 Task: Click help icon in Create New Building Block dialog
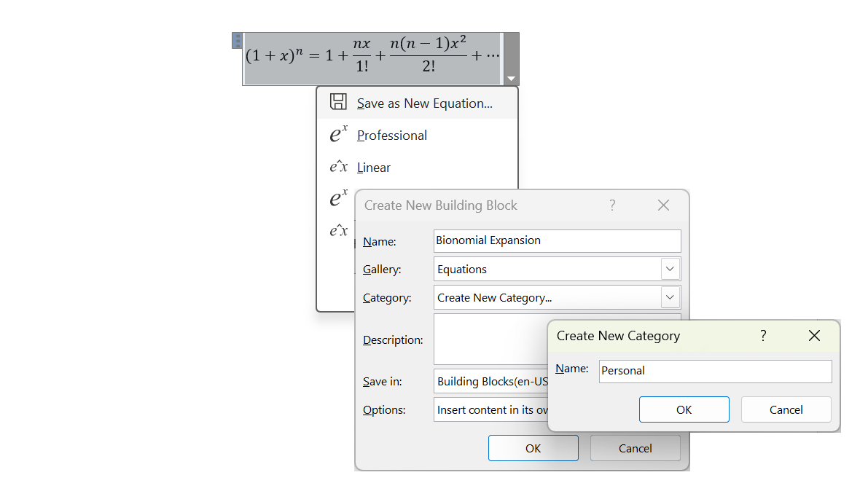pos(612,205)
